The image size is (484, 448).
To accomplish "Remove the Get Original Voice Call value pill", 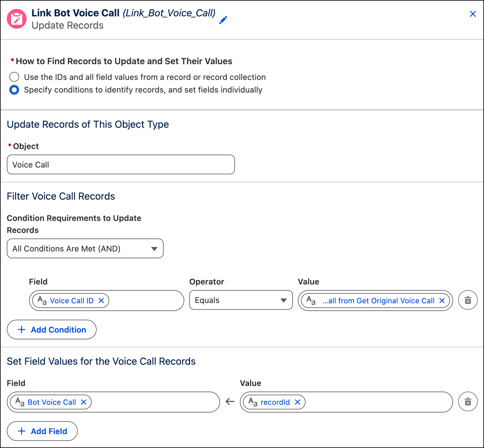I will [442, 301].
